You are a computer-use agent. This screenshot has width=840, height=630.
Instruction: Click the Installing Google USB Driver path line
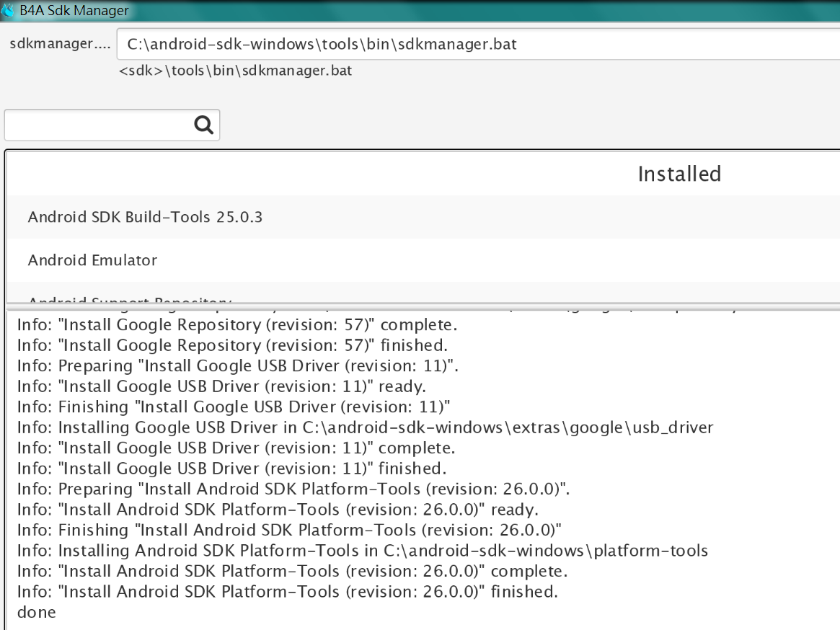click(x=365, y=427)
